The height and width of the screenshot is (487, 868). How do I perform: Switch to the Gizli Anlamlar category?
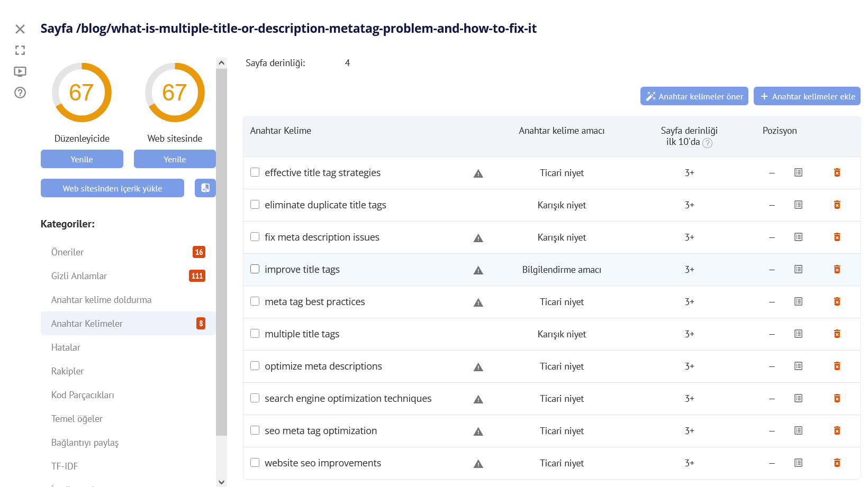[79, 276]
